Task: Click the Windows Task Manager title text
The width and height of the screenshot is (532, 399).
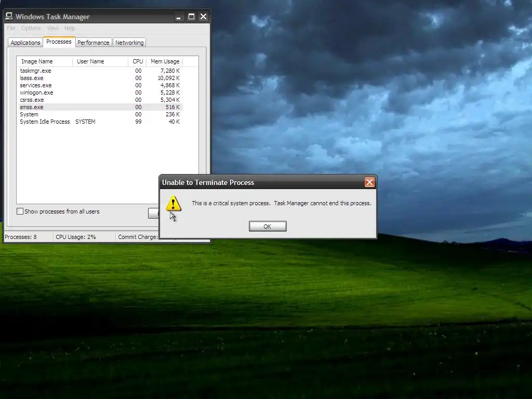Action: pos(52,17)
